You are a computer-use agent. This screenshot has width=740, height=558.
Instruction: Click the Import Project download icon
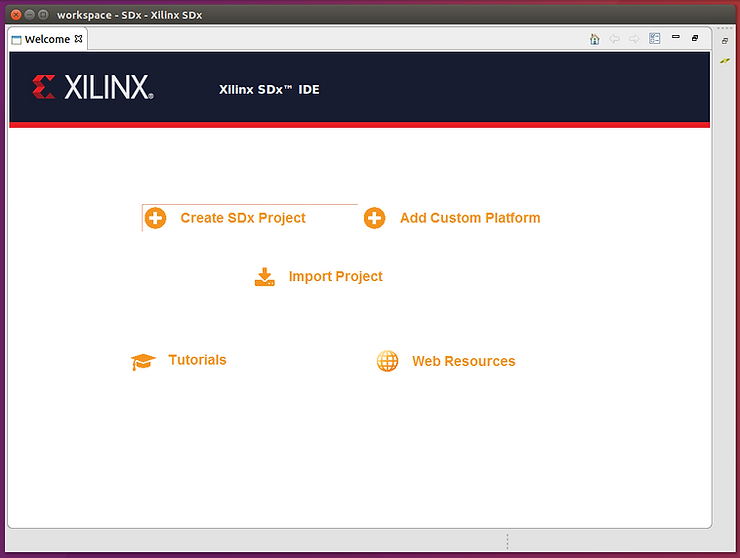[x=264, y=277]
